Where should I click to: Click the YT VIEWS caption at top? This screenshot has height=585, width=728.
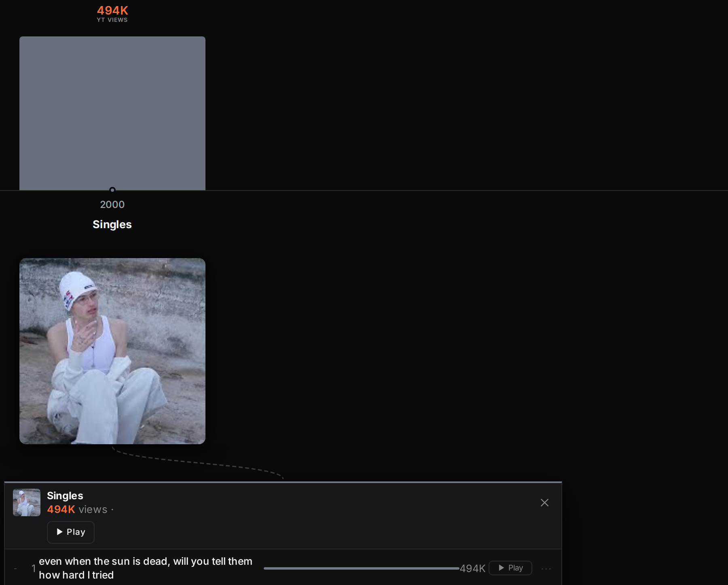[x=112, y=20]
